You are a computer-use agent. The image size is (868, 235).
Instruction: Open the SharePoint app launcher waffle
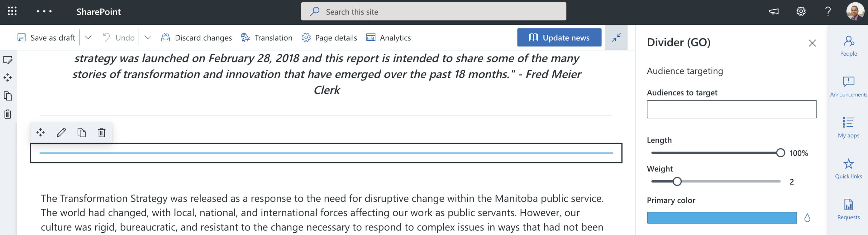pyautogui.click(x=12, y=11)
